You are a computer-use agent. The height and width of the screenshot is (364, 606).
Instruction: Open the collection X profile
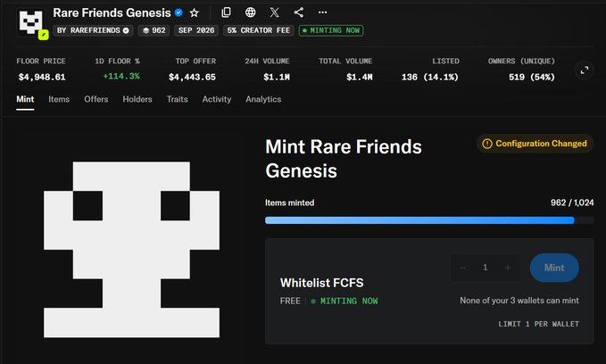click(274, 12)
